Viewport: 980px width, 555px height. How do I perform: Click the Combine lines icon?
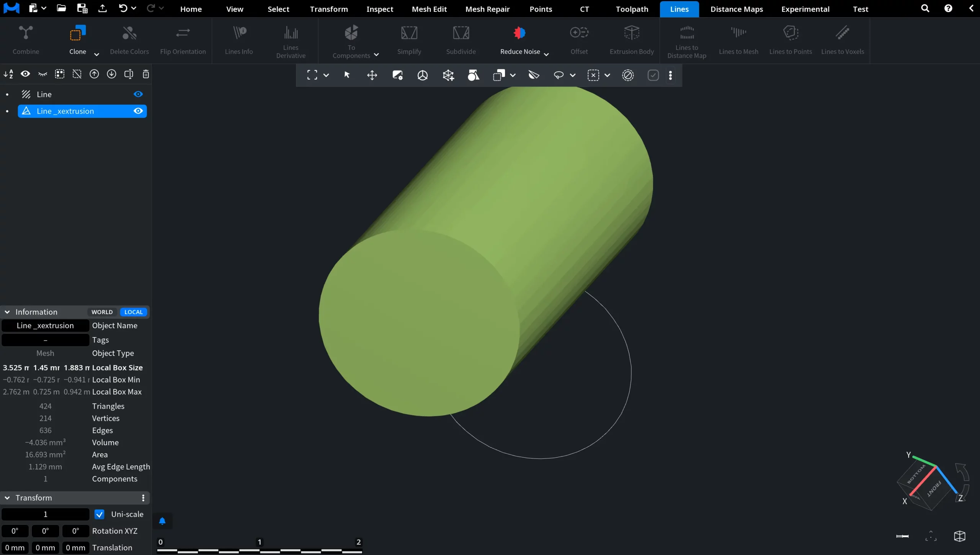26,33
